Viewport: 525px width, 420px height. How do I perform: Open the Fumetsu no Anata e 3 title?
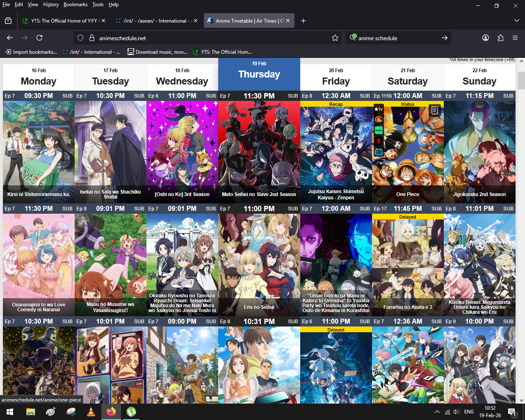pos(408,307)
